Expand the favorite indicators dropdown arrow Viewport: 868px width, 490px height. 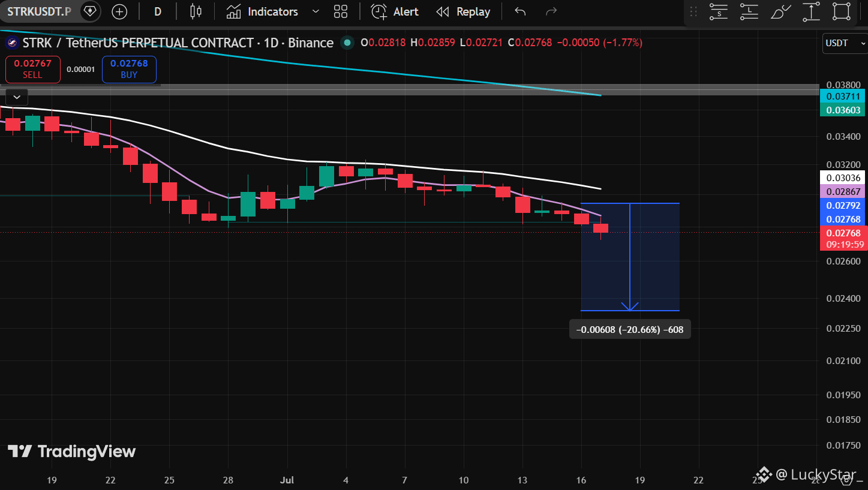point(316,11)
